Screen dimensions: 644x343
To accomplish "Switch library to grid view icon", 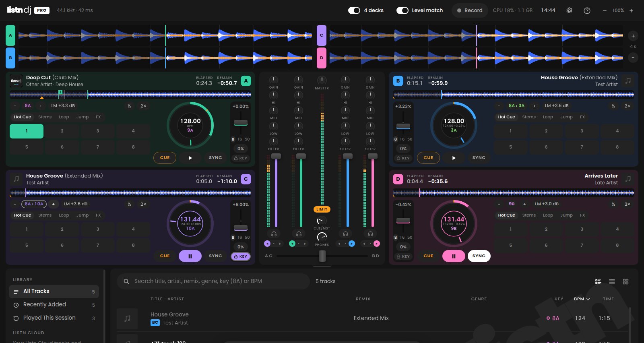I will pyautogui.click(x=625, y=281).
